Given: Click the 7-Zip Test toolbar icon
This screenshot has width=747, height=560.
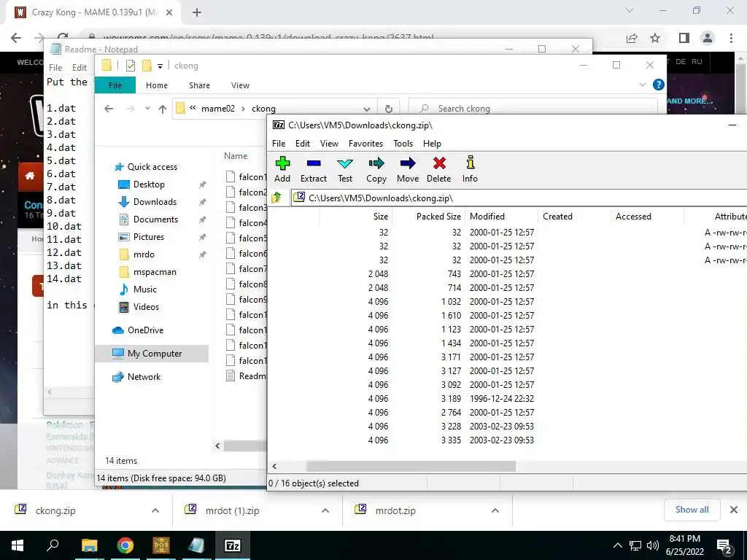Looking at the screenshot, I should click(x=345, y=169).
